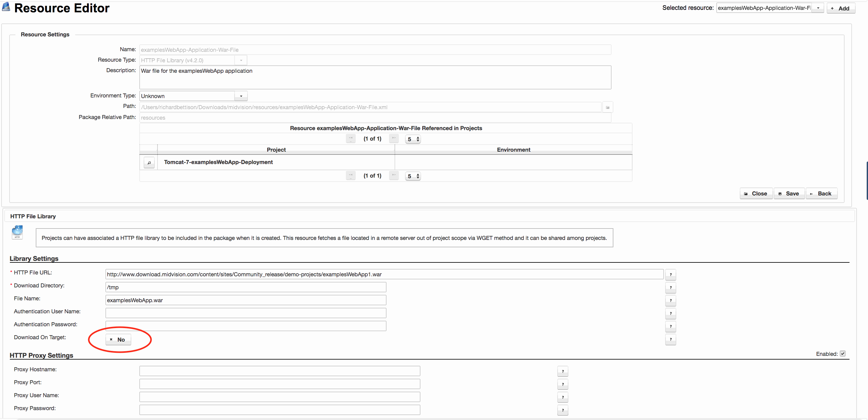This screenshot has height=420, width=868.
Task: Focus the File Name field
Action: point(246,300)
